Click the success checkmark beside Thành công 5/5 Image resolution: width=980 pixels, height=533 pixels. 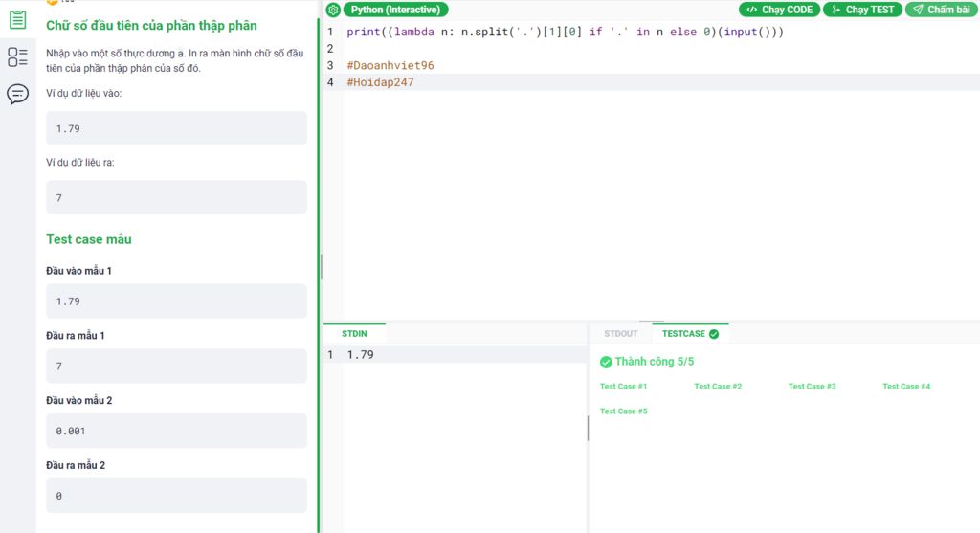(606, 362)
